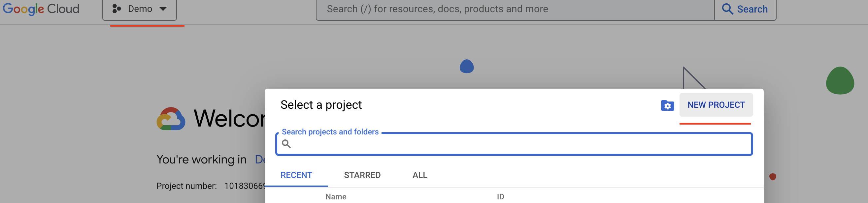Click the magnifier icon in the header Search button
This screenshot has height=203, width=868.
[x=727, y=9]
